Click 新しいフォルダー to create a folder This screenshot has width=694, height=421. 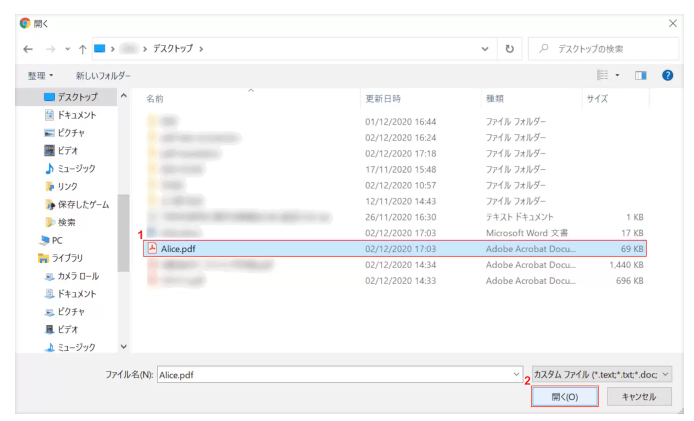pyautogui.click(x=103, y=75)
